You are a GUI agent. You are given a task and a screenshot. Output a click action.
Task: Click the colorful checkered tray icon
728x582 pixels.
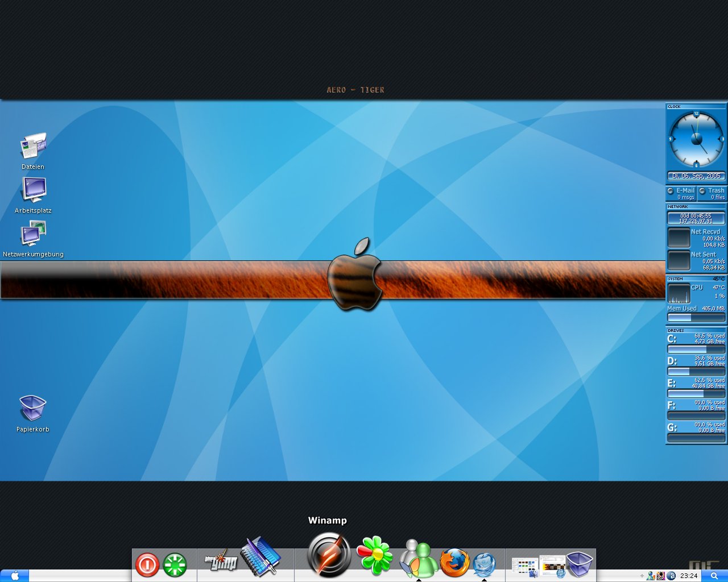click(660, 576)
